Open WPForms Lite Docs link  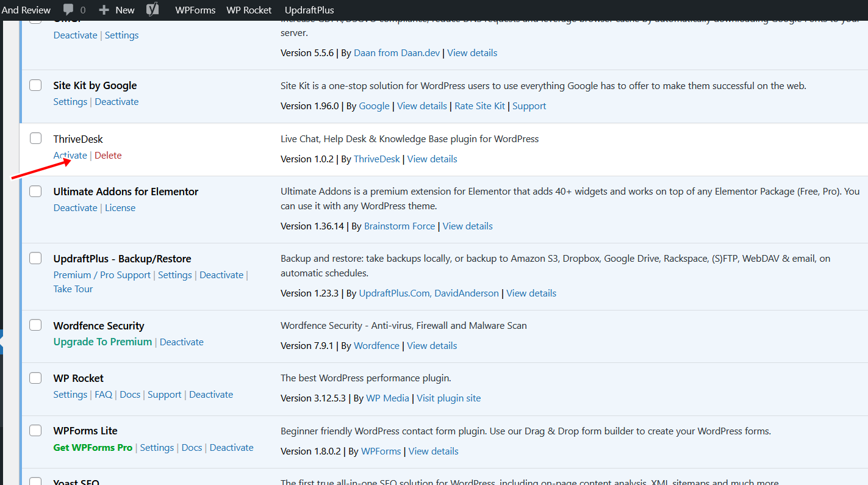click(x=192, y=448)
